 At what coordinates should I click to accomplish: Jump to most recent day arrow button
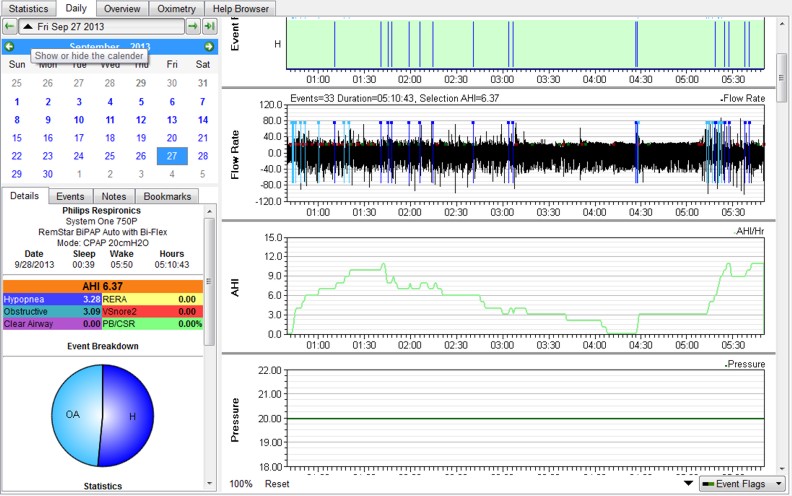tap(210, 26)
